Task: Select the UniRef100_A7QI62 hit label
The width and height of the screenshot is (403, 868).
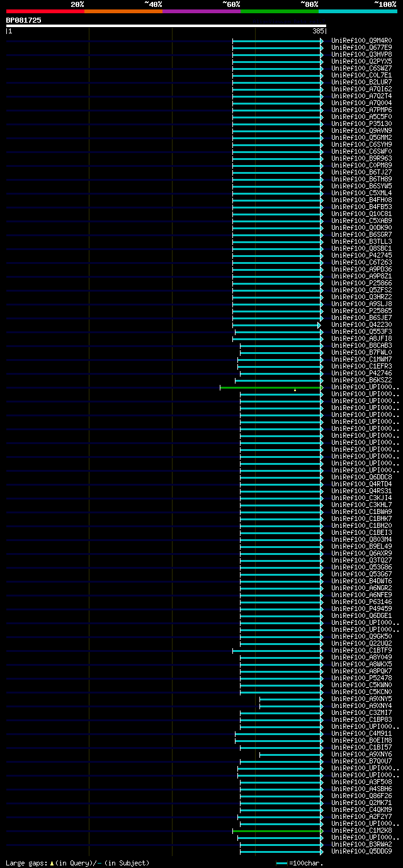Action: [x=361, y=89]
